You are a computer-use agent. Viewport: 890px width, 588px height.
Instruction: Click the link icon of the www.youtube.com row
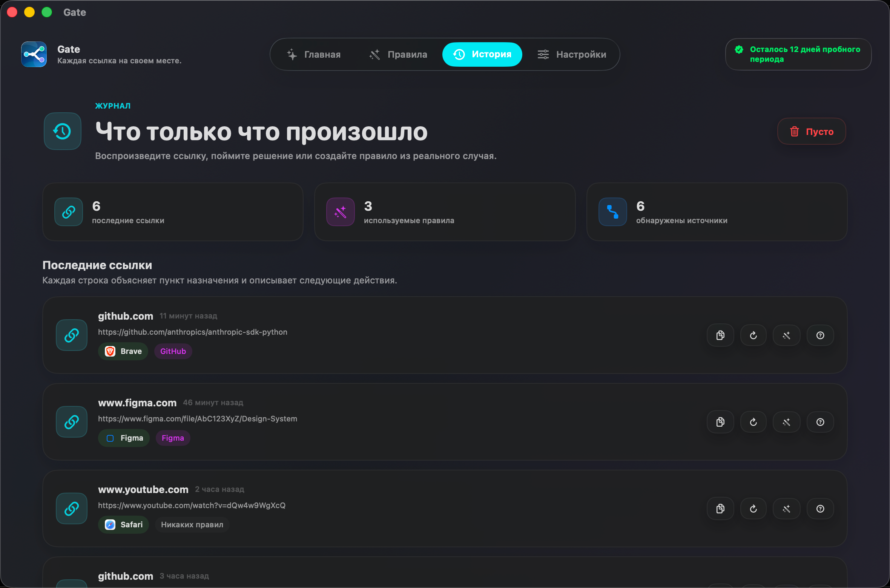click(72, 508)
